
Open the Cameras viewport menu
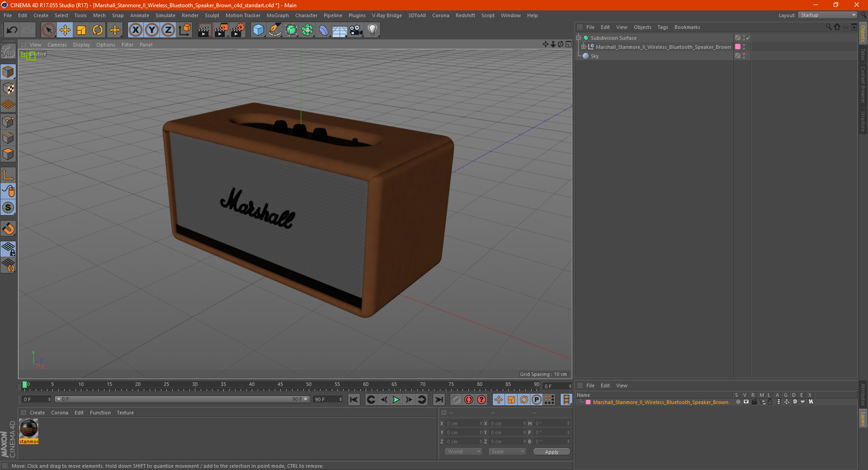coord(57,45)
